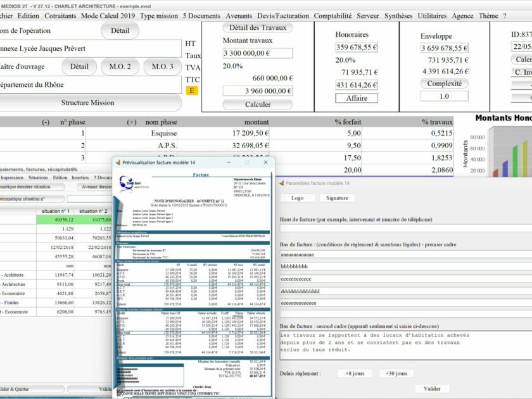Click Valider in Paramètres facture window

point(432,389)
